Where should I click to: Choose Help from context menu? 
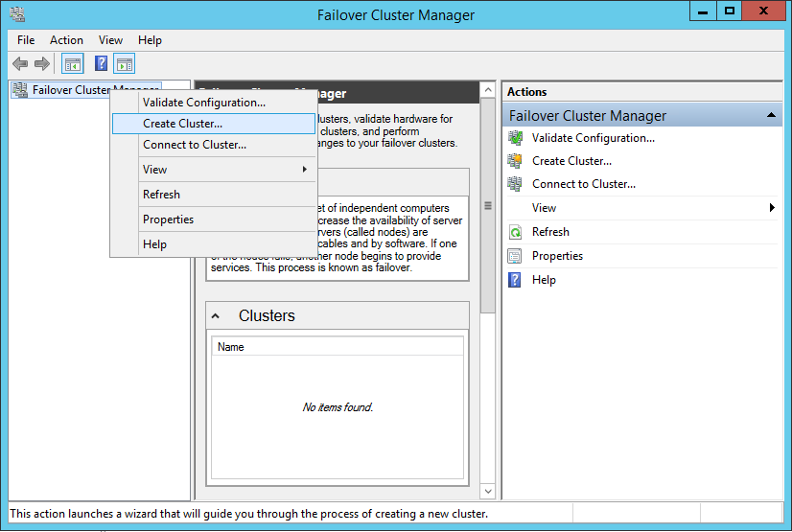214,244
